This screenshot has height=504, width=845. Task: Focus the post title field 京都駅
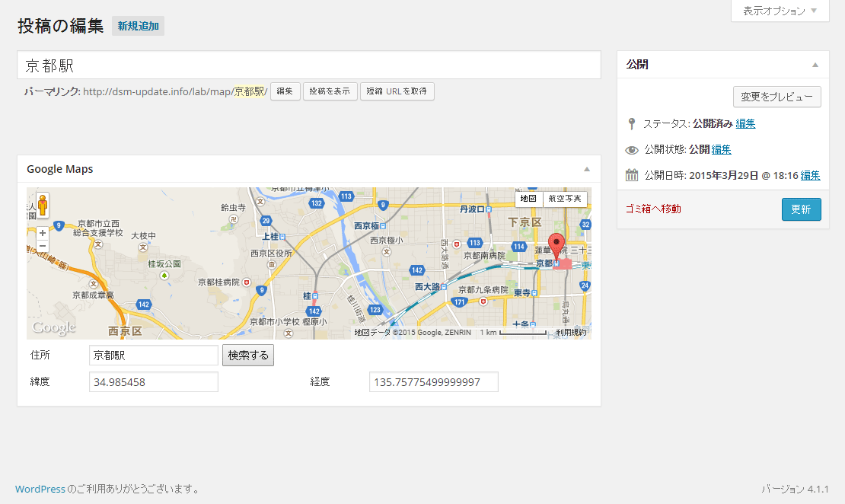(309, 65)
